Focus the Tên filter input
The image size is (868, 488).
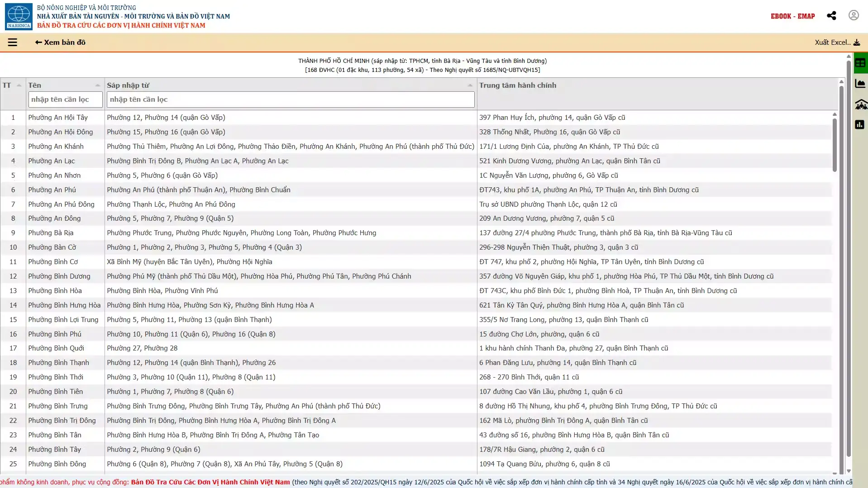pos(66,99)
